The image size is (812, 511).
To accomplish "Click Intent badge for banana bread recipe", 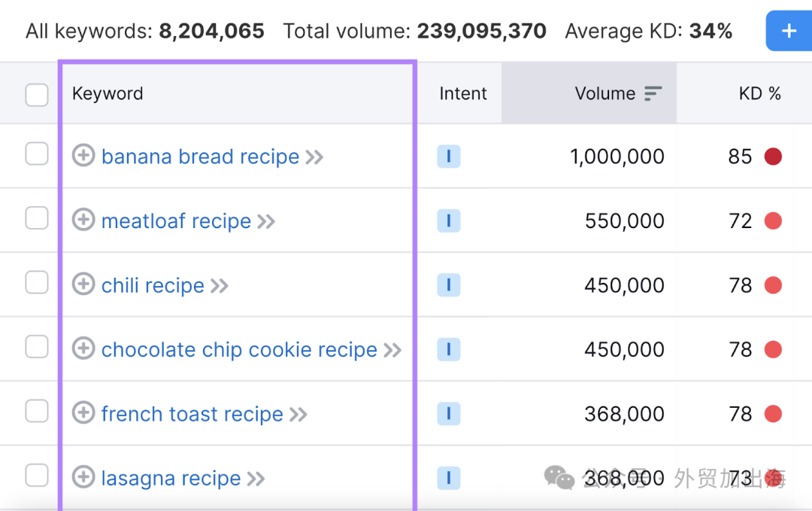I will (448, 156).
